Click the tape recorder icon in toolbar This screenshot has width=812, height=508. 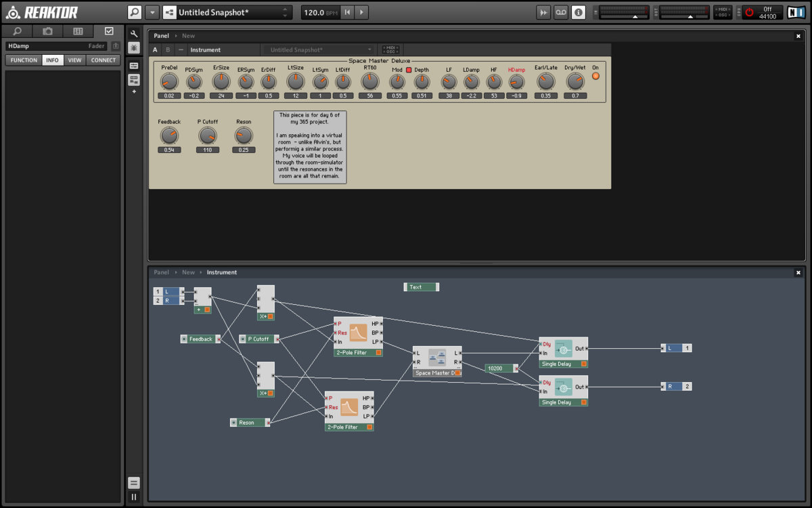pos(561,12)
